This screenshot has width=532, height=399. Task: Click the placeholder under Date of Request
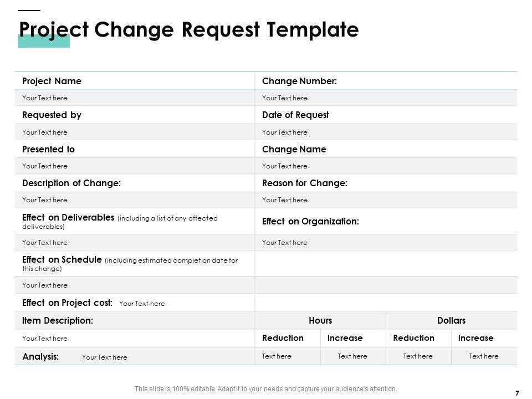[284, 132]
